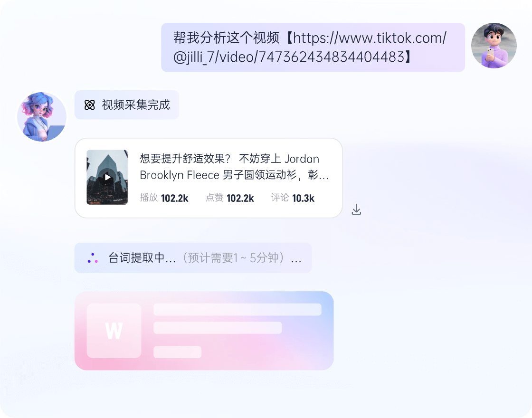Click the W document icon
The width and height of the screenshot is (532, 418).
(x=114, y=331)
